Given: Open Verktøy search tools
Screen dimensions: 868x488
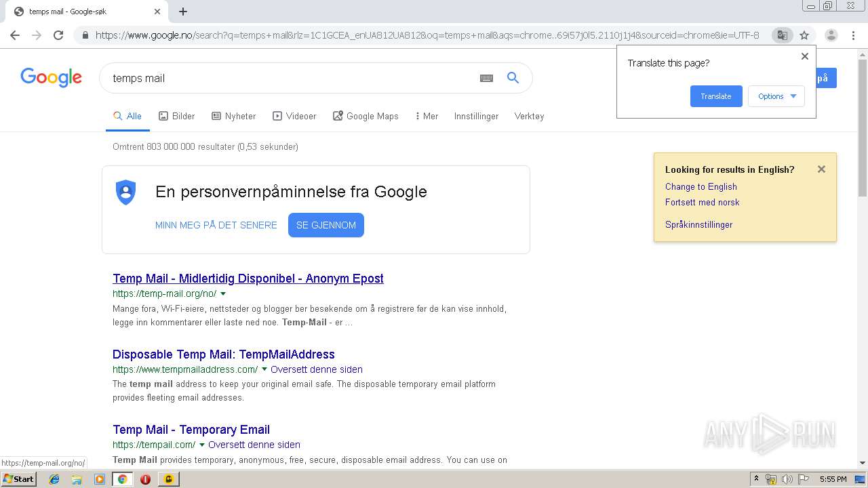Looking at the screenshot, I should coord(529,116).
